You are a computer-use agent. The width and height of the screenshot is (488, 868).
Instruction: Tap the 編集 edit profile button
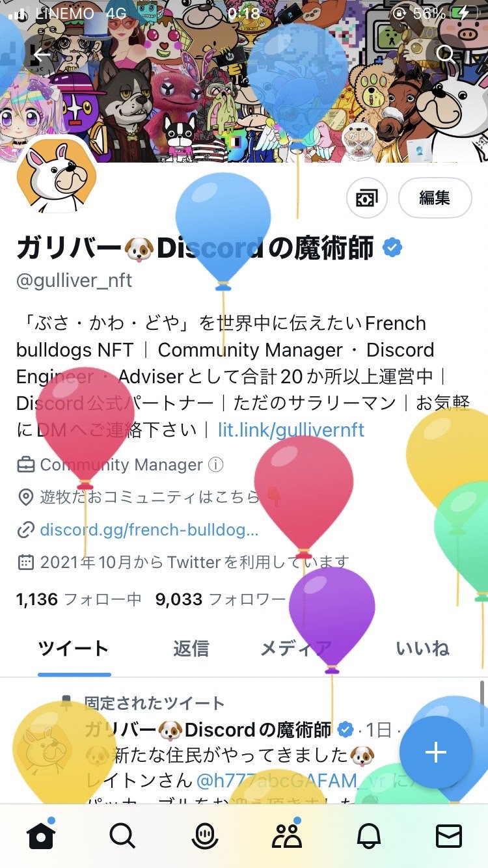pos(435,197)
